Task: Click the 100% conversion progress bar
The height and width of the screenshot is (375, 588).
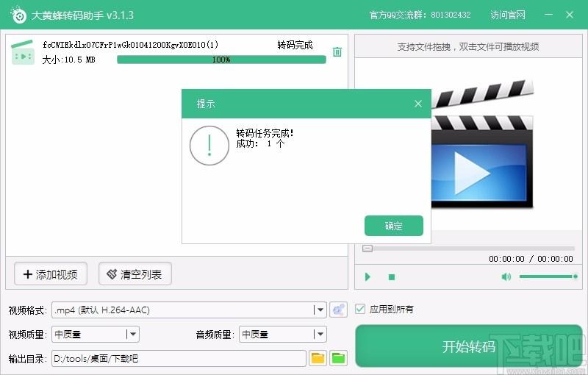Action: pos(221,60)
